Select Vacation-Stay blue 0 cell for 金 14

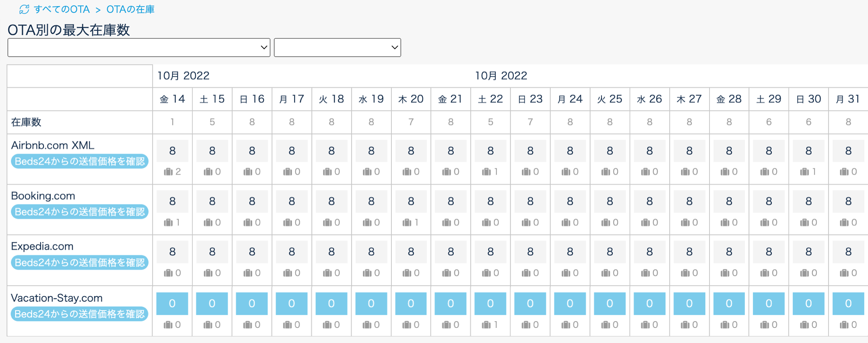(172, 303)
